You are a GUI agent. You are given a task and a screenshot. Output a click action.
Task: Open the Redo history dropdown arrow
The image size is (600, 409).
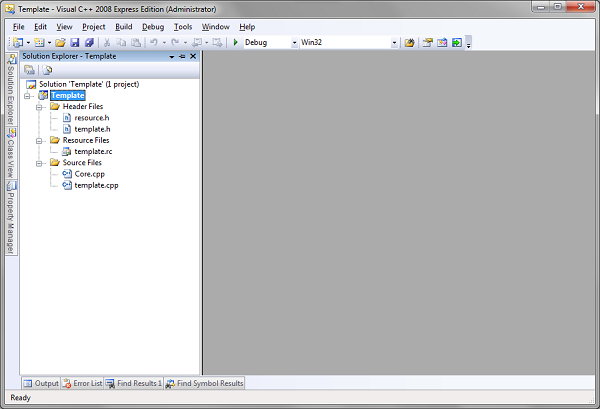186,43
